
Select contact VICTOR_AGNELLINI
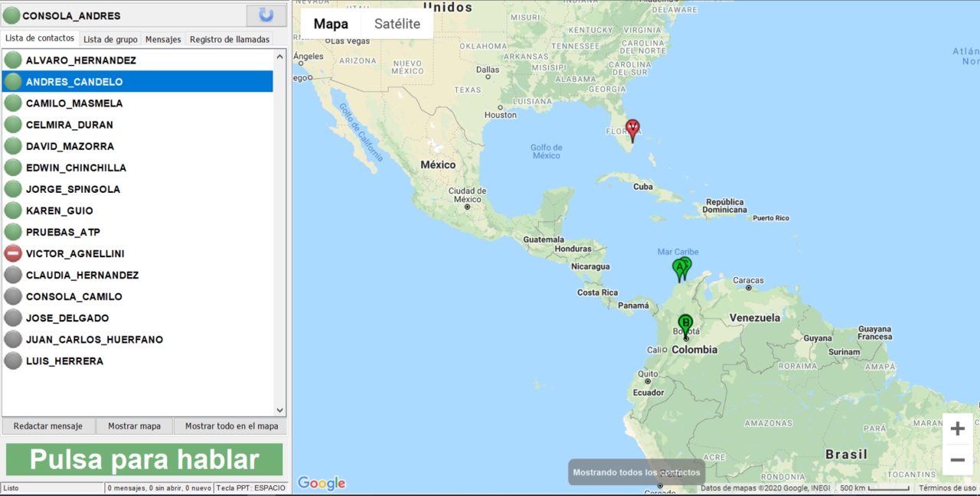tap(138, 253)
